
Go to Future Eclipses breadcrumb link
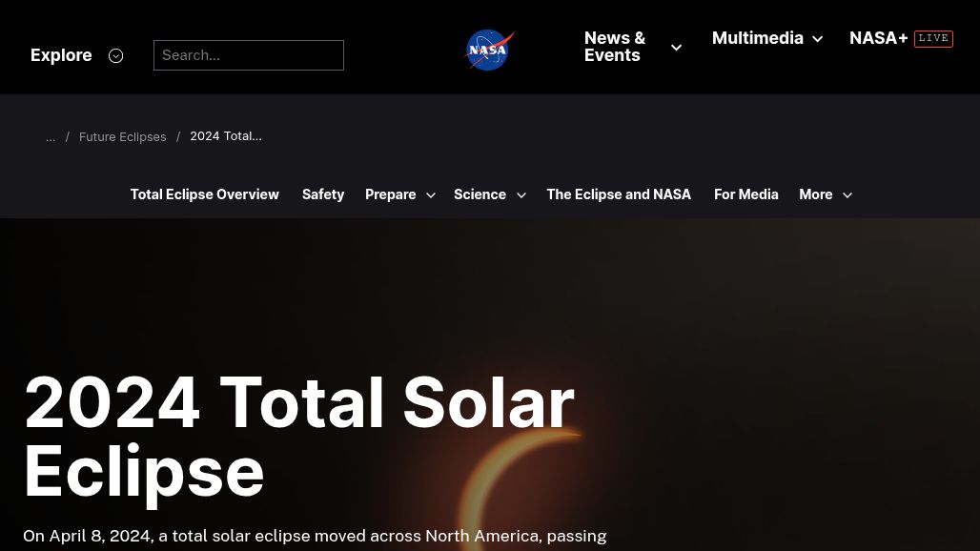coord(122,136)
